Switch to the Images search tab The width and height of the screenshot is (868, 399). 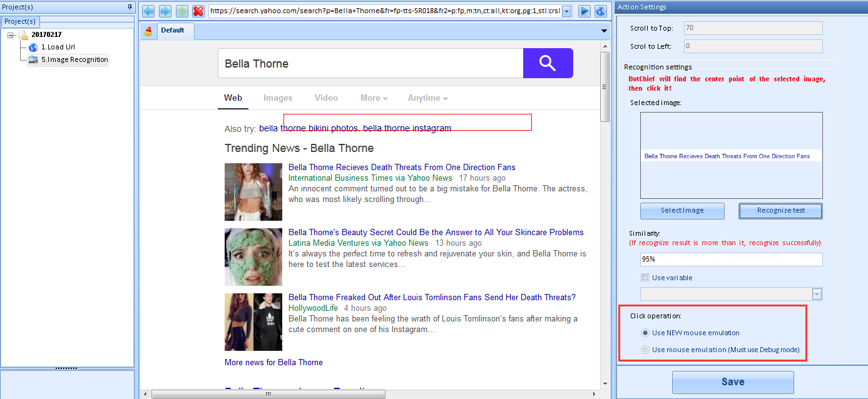(x=278, y=98)
